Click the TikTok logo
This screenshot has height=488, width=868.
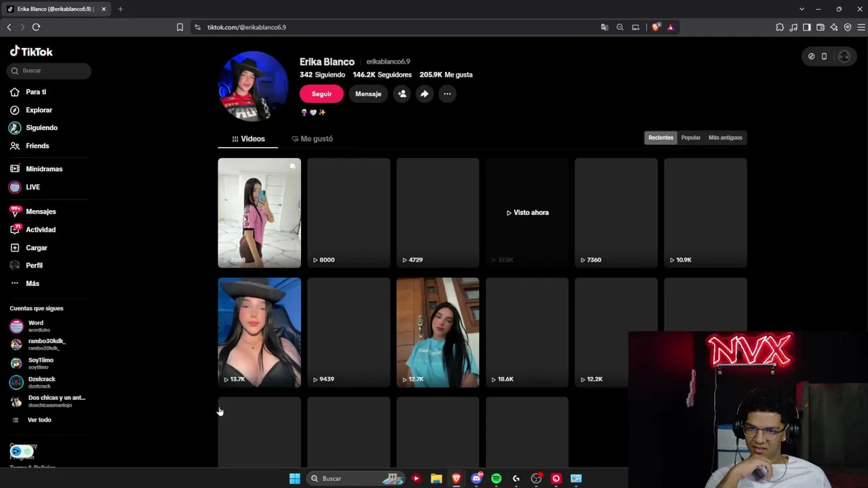pyautogui.click(x=31, y=52)
